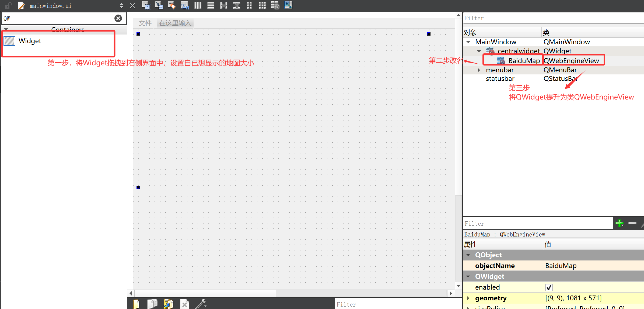Remove dynamic property with the minus button

click(x=632, y=223)
